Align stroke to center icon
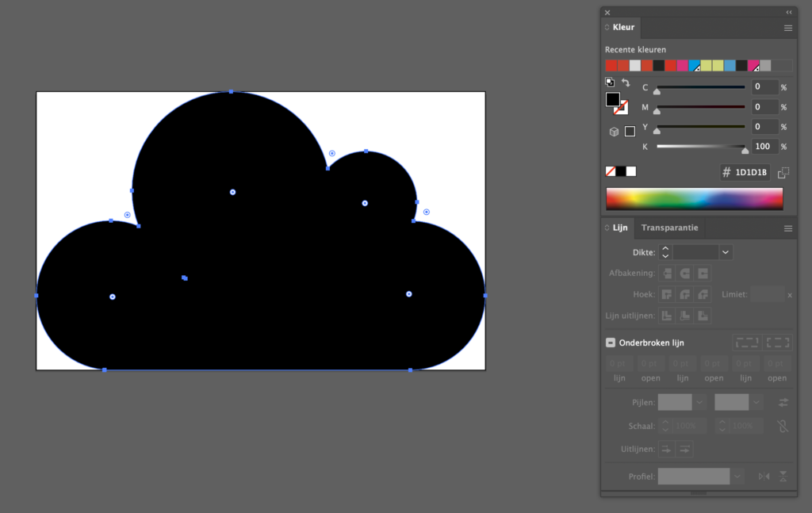 point(667,316)
